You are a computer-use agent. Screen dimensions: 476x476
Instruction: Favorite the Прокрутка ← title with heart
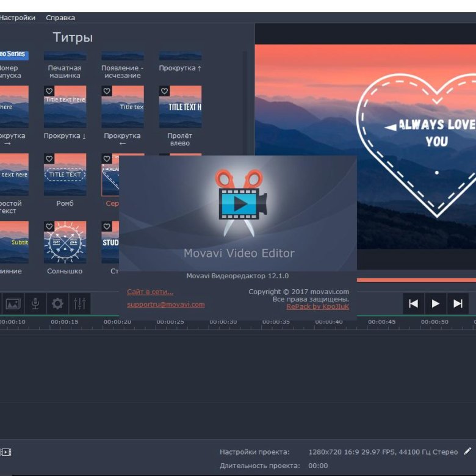tap(107, 91)
